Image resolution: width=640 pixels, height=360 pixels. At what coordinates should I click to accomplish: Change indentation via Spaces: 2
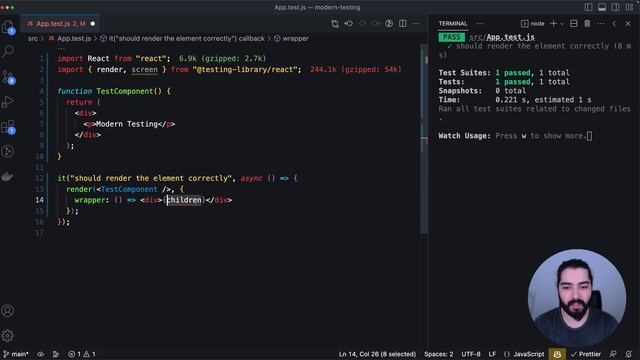[x=439, y=354]
